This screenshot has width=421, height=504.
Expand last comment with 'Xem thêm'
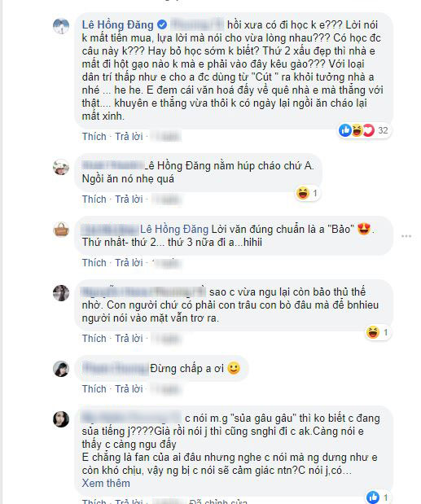pos(106,483)
